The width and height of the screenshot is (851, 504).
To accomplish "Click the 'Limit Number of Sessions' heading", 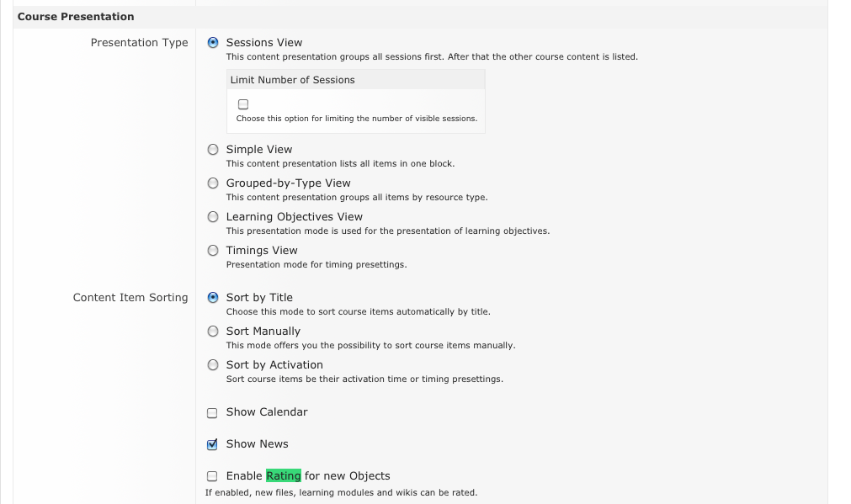I will coord(292,80).
